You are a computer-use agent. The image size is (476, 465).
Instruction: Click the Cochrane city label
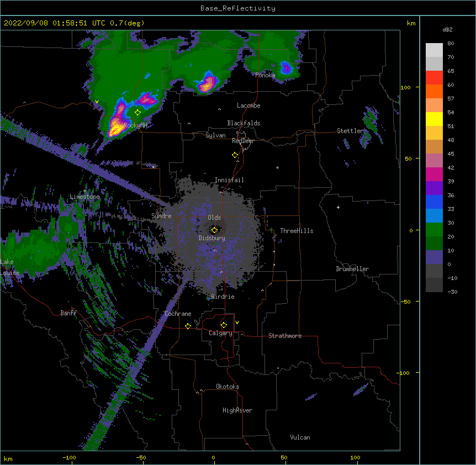[178, 314]
